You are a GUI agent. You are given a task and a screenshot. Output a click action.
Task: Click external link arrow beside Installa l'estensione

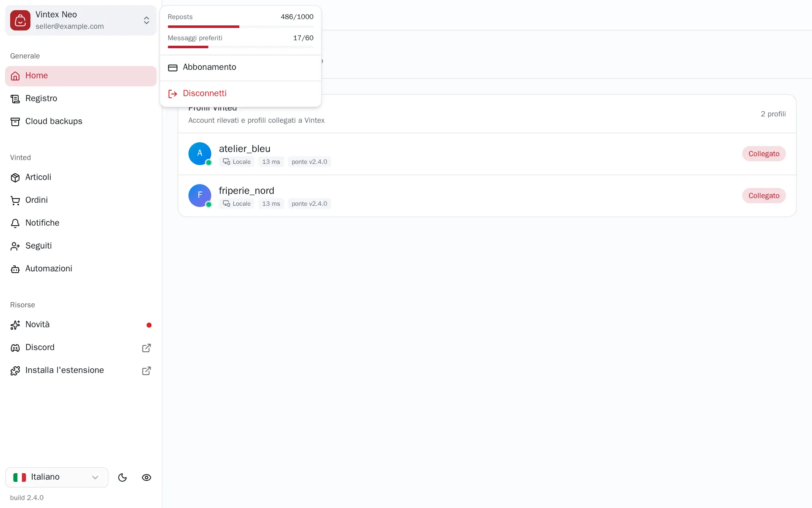pyautogui.click(x=146, y=371)
